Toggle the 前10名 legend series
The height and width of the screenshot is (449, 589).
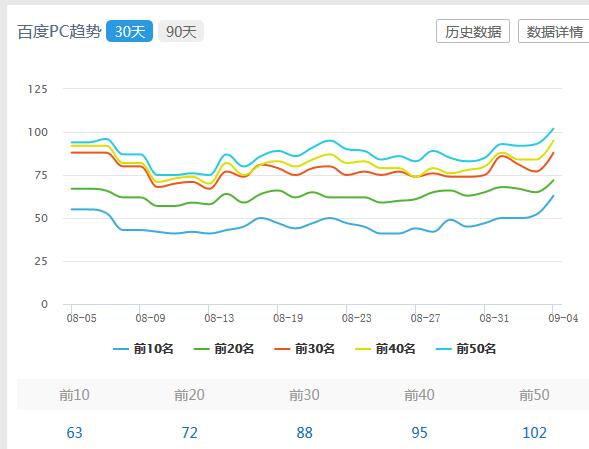[x=143, y=349]
